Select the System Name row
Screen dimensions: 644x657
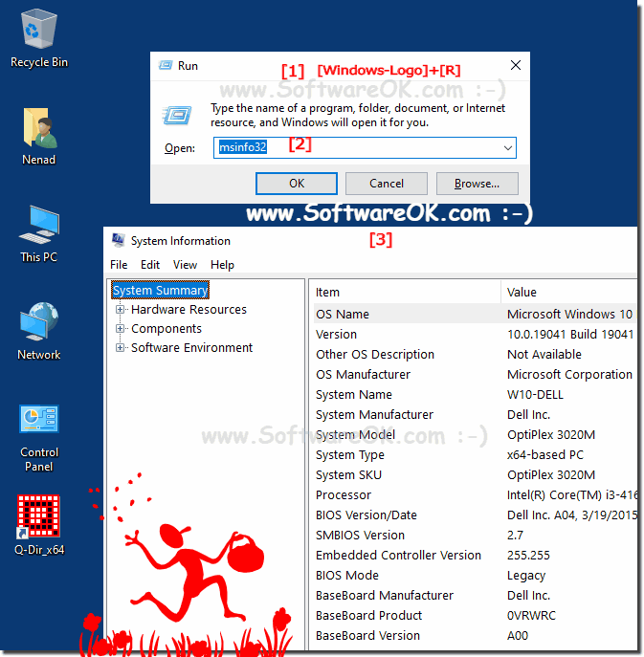point(475,394)
